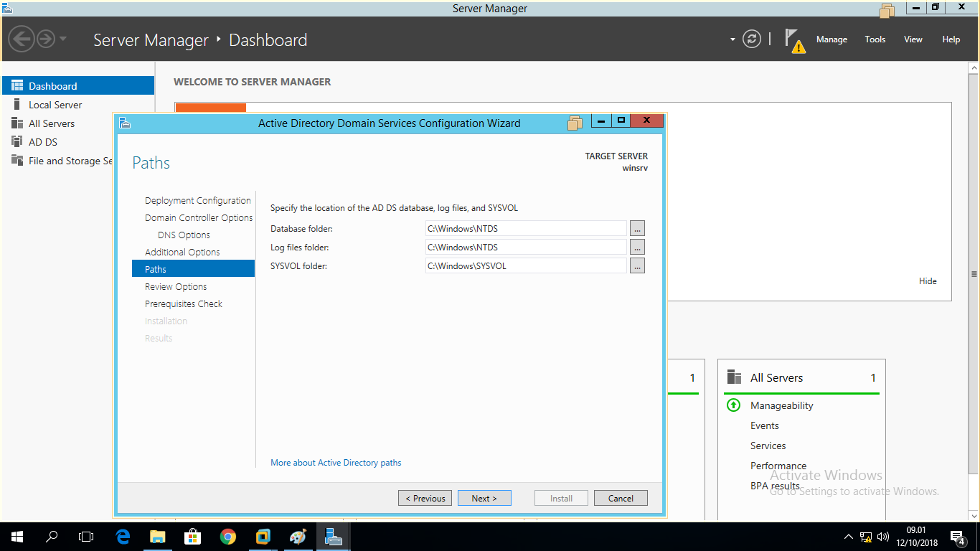Select AD DS in the sidebar
980x551 pixels.
(78, 142)
